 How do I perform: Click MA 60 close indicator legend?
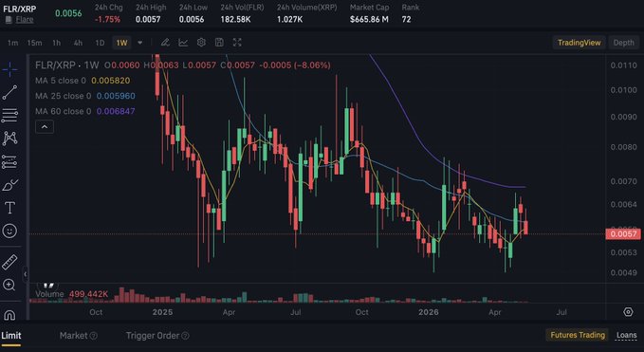[85, 111]
